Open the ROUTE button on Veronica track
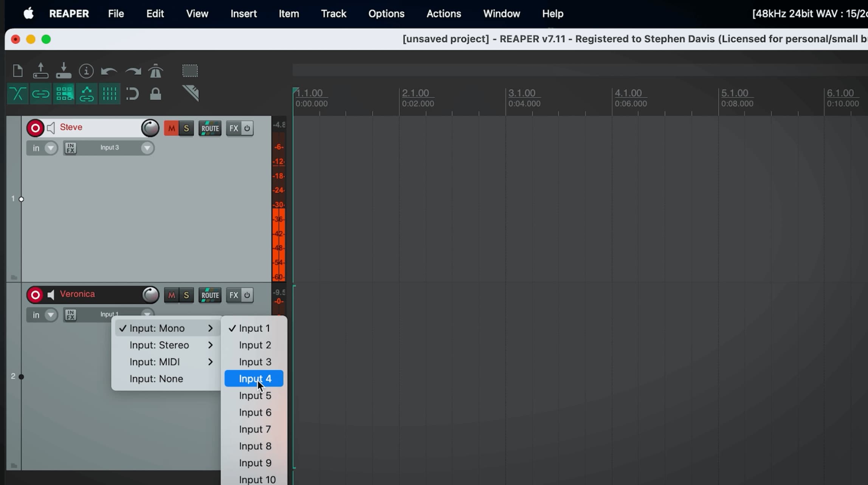868x485 pixels. (210, 295)
